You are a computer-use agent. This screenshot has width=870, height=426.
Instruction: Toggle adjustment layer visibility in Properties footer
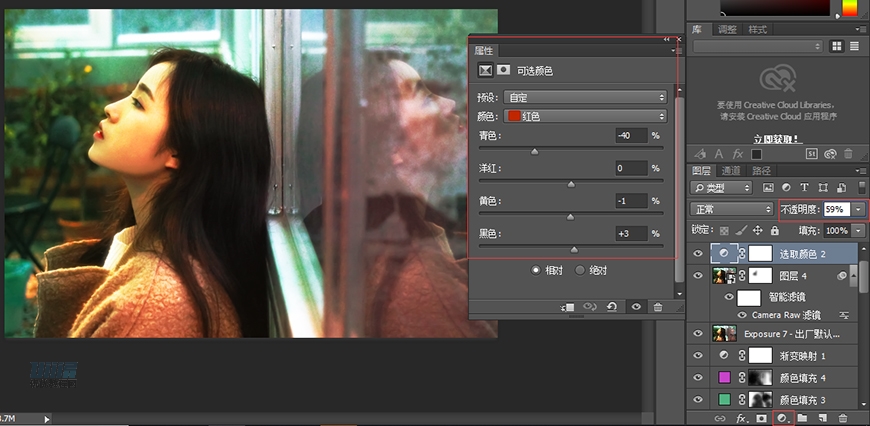[636, 307]
